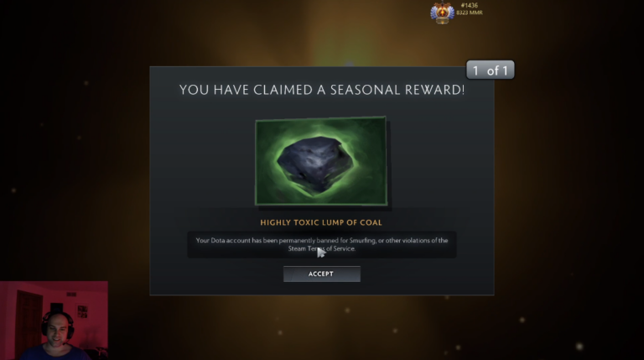Click the permanent ban description text box

click(x=322, y=244)
